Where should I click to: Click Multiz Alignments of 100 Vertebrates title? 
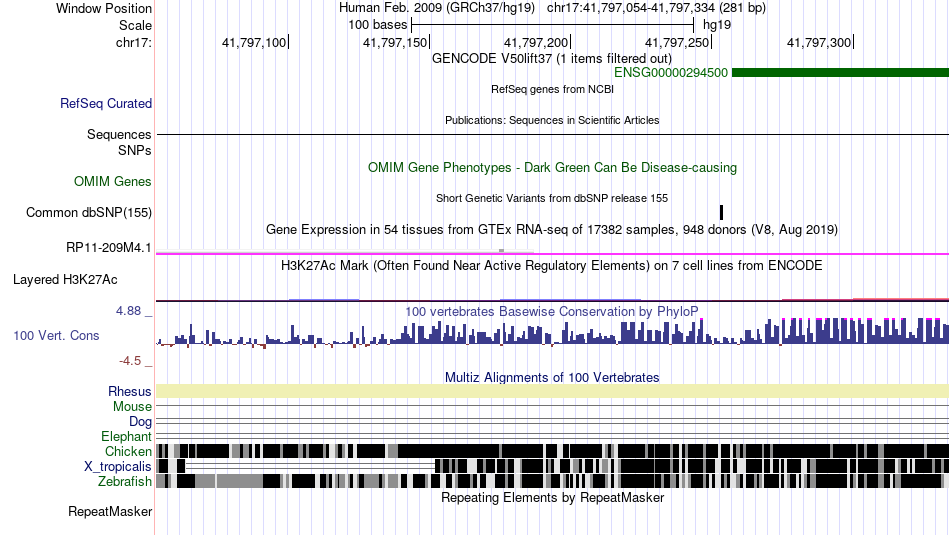point(552,377)
